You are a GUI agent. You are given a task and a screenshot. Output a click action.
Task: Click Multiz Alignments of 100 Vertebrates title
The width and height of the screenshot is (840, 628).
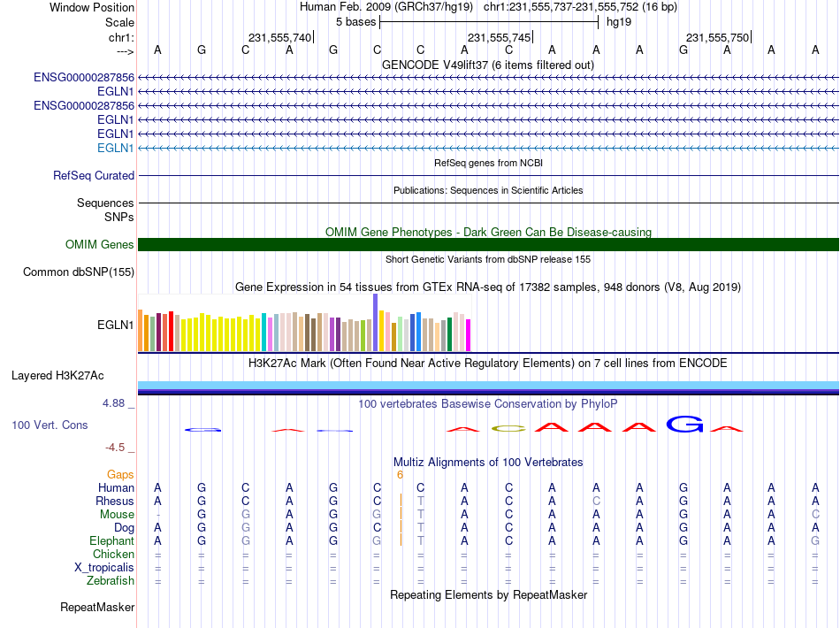coord(488,462)
